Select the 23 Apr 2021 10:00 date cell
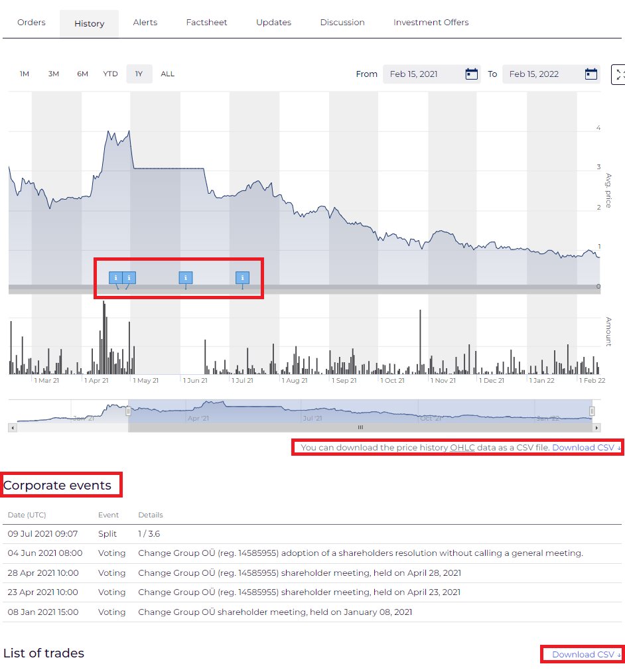Image resolution: width=625 pixels, height=672 pixels. coord(43,592)
